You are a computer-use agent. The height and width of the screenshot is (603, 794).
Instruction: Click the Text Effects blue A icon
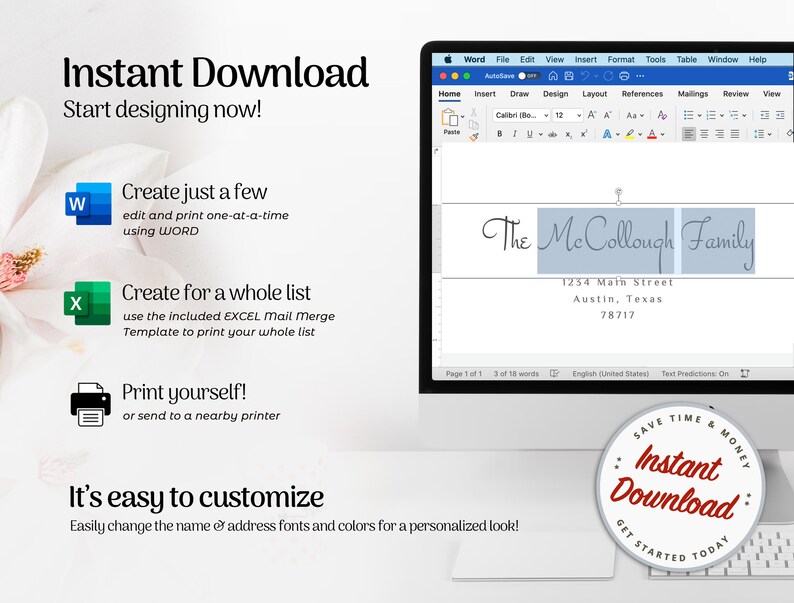pyautogui.click(x=607, y=134)
